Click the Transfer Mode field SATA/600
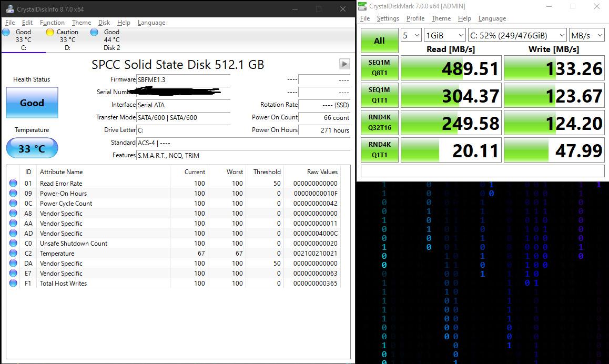 pyautogui.click(x=184, y=117)
